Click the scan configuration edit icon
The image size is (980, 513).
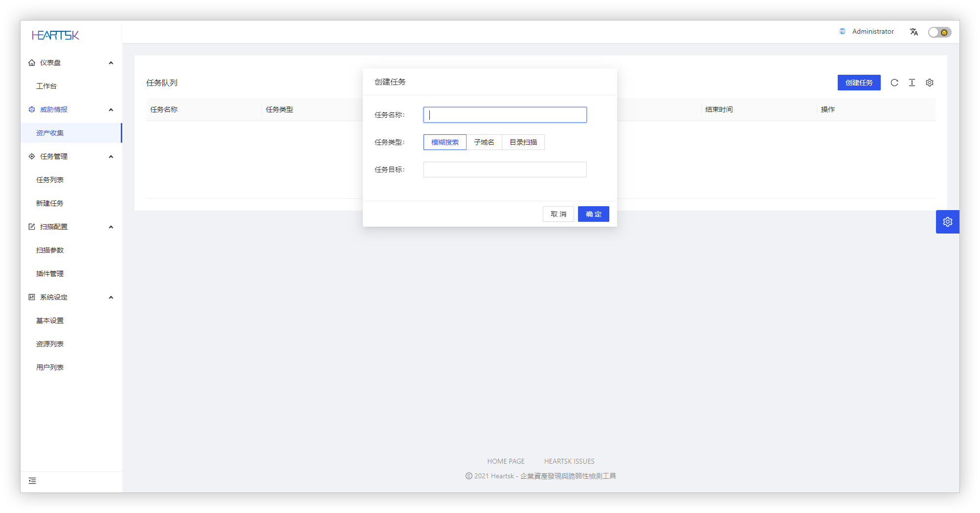(x=32, y=227)
